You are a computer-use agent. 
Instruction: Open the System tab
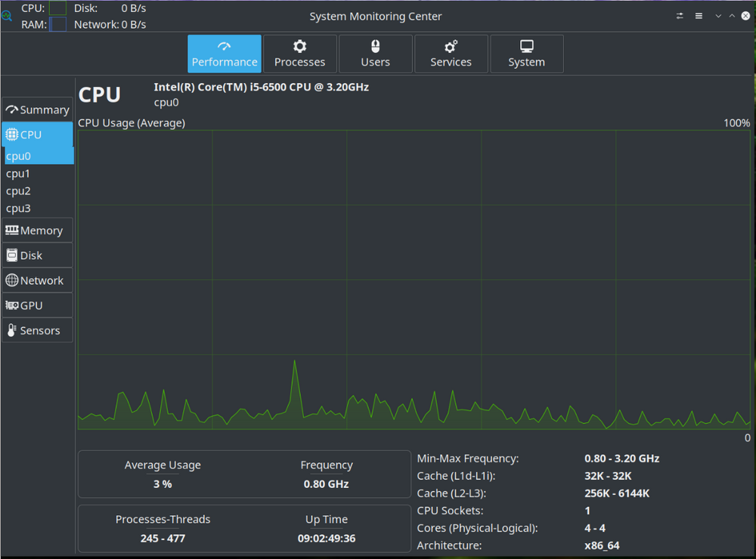(526, 54)
